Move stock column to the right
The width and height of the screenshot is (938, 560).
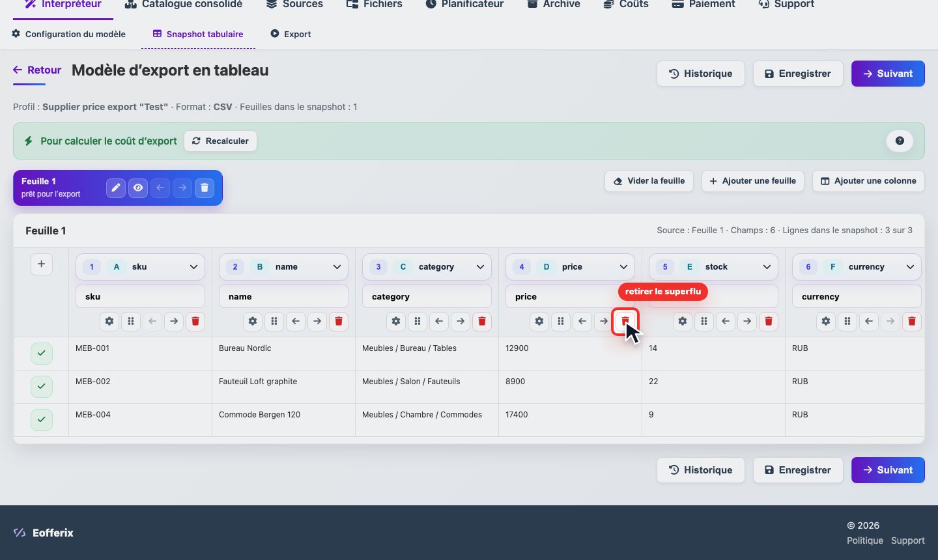[x=747, y=321]
